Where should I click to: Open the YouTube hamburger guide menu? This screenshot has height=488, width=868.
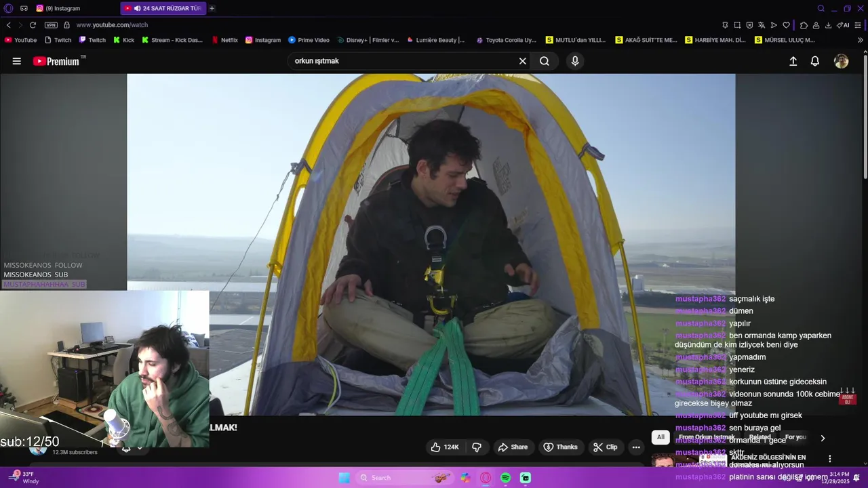click(16, 61)
